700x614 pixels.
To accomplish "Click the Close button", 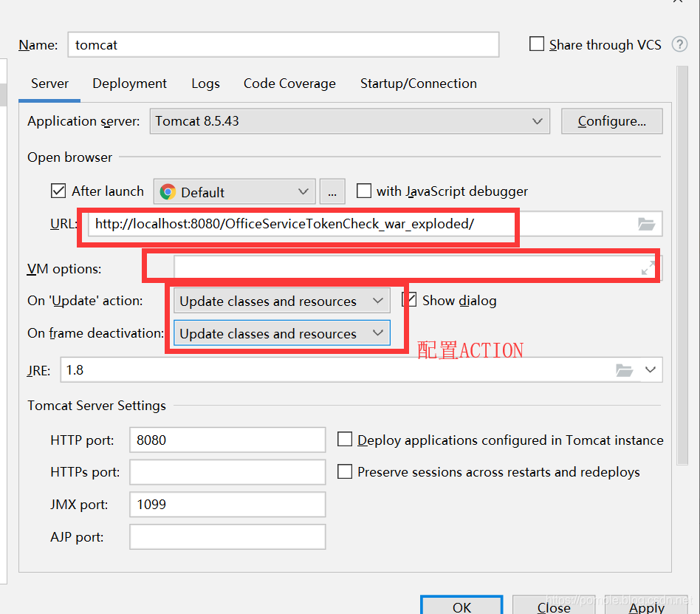I will click(x=554, y=606).
